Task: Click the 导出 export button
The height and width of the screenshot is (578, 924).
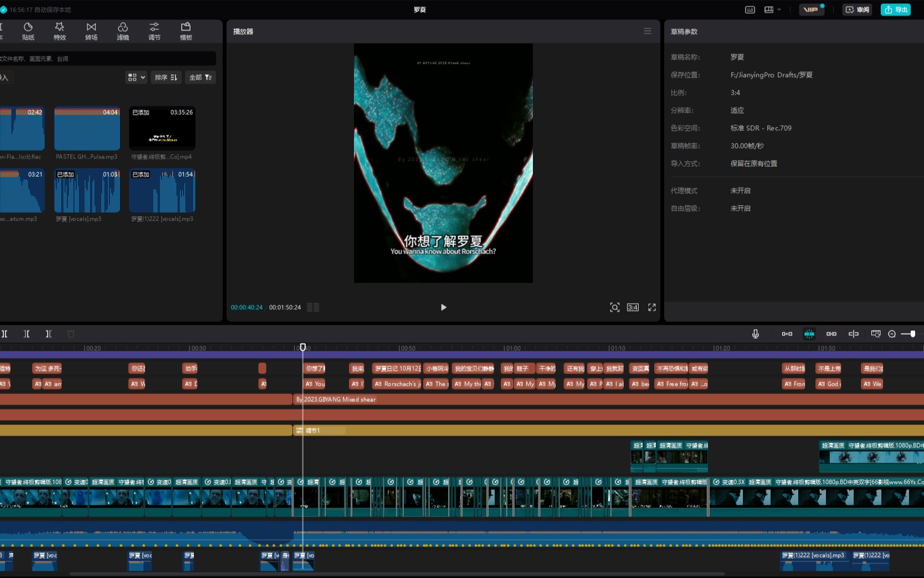Action: pyautogui.click(x=896, y=9)
